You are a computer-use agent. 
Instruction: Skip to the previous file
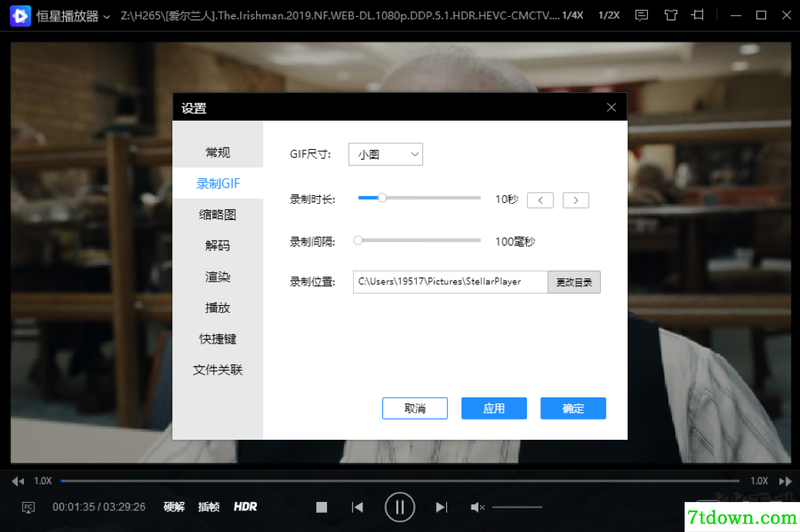[x=358, y=507]
